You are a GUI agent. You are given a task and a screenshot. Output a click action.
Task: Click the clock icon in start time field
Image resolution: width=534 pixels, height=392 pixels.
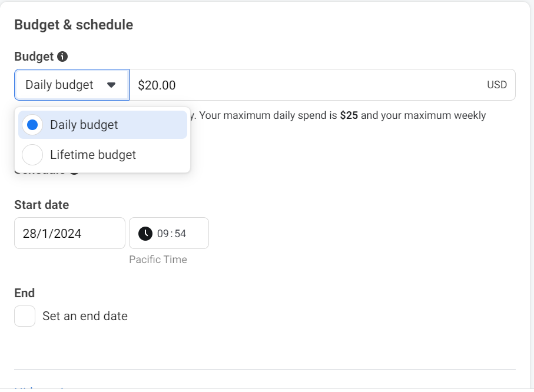tap(145, 234)
